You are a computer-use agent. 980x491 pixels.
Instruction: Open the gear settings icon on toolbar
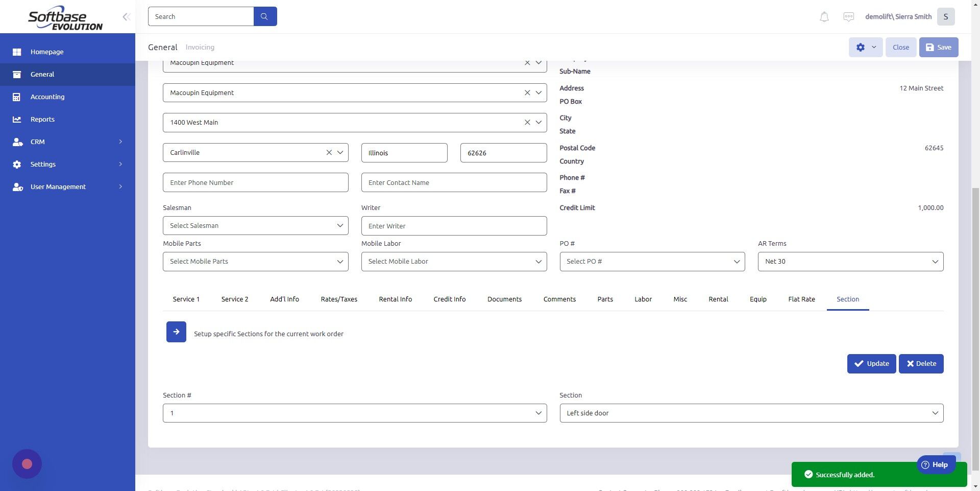[x=860, y=47]
